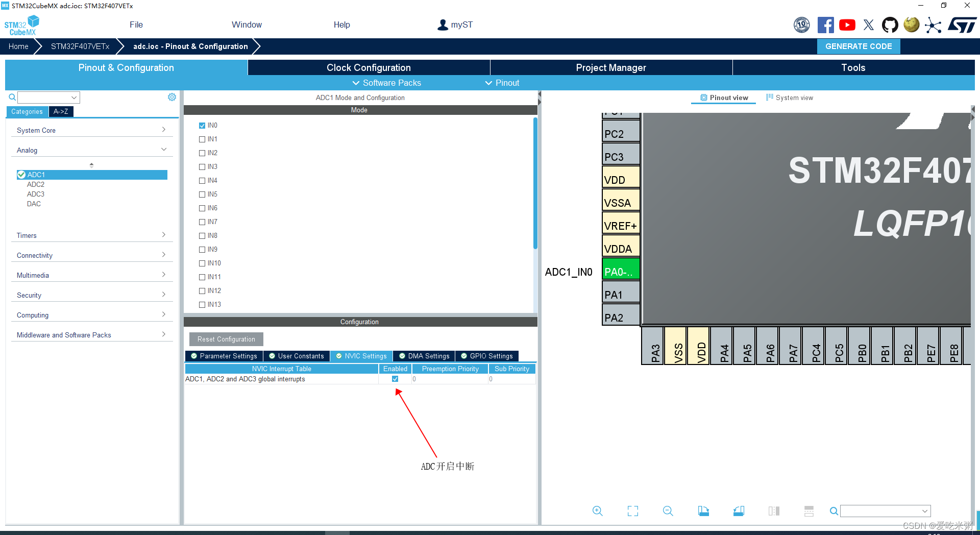Viewport: 980px width, 535px height.
Task: Open the Software Packs dropdown
Action: click(387, 83)
